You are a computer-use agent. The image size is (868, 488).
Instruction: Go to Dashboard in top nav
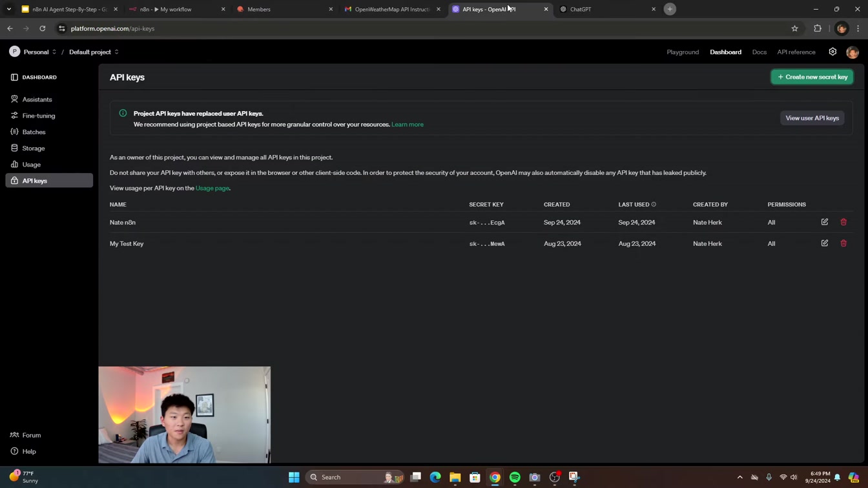tap(725, 52)
